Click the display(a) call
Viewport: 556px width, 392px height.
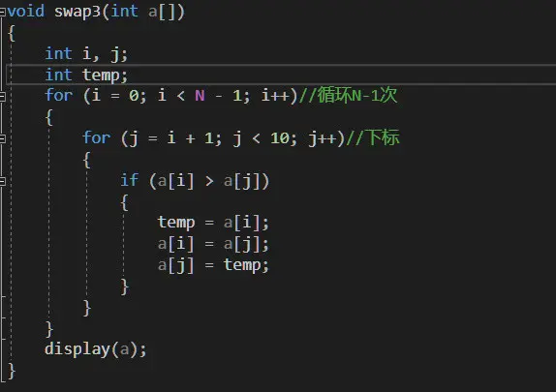pos(95,349)
